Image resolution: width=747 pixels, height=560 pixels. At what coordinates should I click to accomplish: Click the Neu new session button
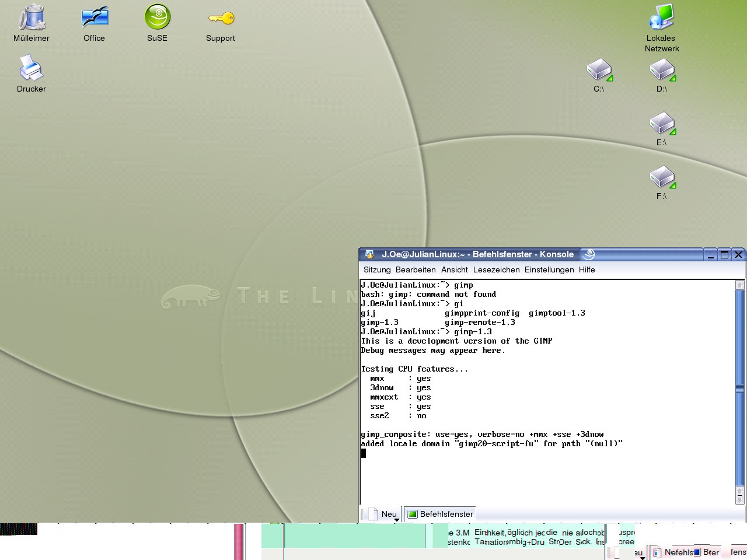(x=384, y=514)
